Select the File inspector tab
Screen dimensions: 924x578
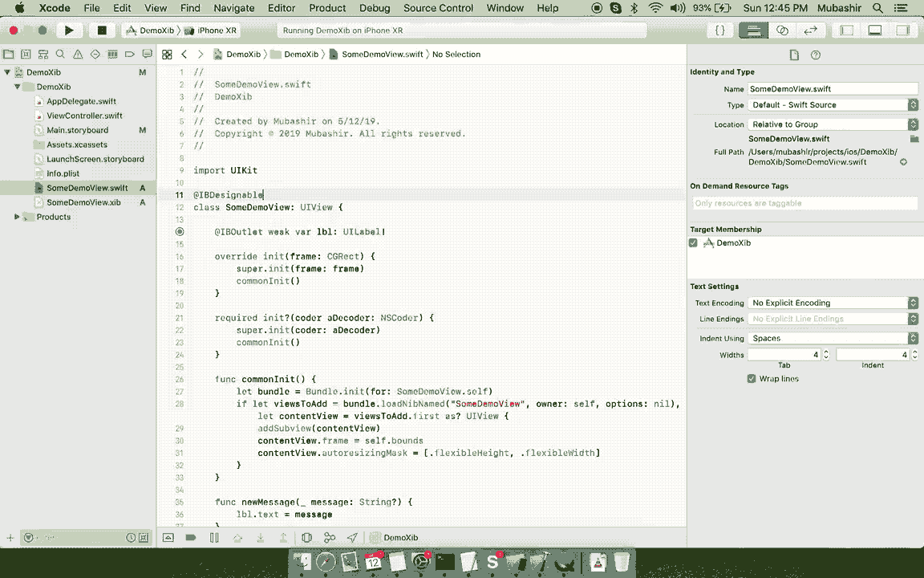[x=794, y=55]
